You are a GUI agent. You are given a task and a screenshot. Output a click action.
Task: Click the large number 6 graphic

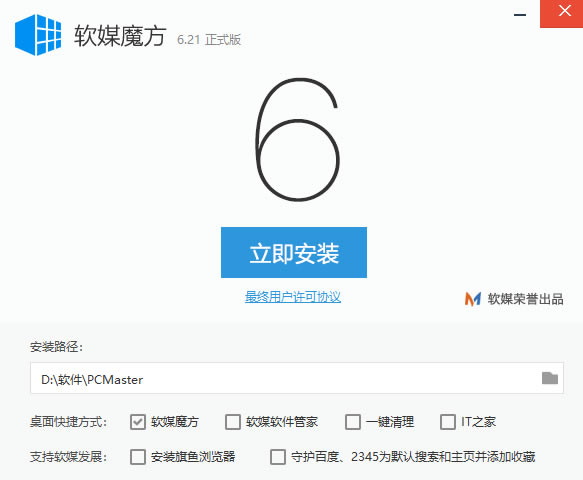click(297, 139)
